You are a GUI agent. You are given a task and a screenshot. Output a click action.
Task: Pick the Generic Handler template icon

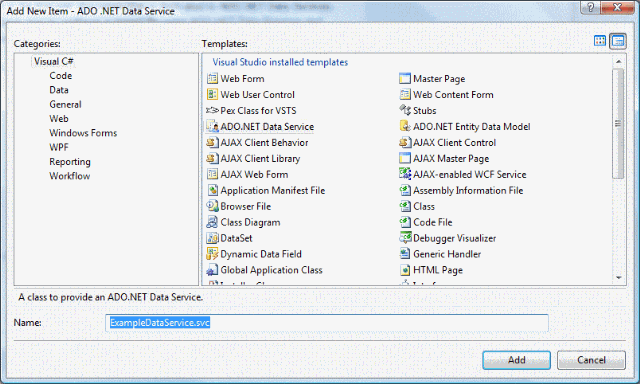405,254
